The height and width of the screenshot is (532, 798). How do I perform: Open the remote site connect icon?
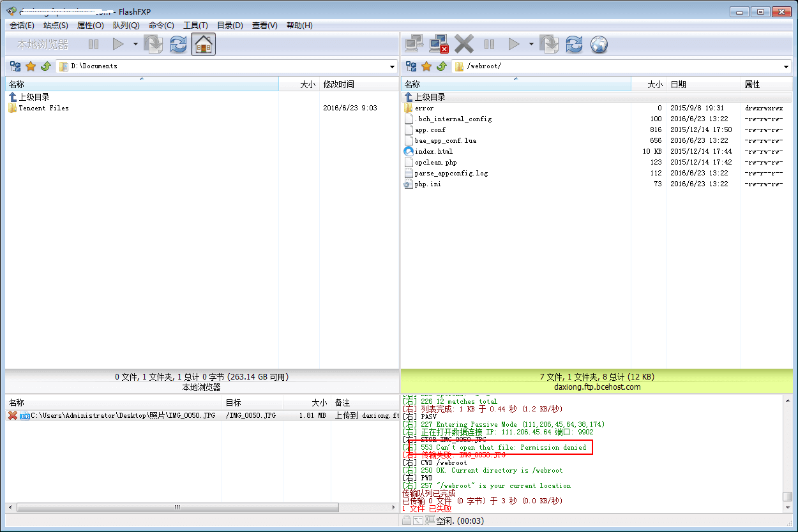pyautogui.click(x=414, y=43)
